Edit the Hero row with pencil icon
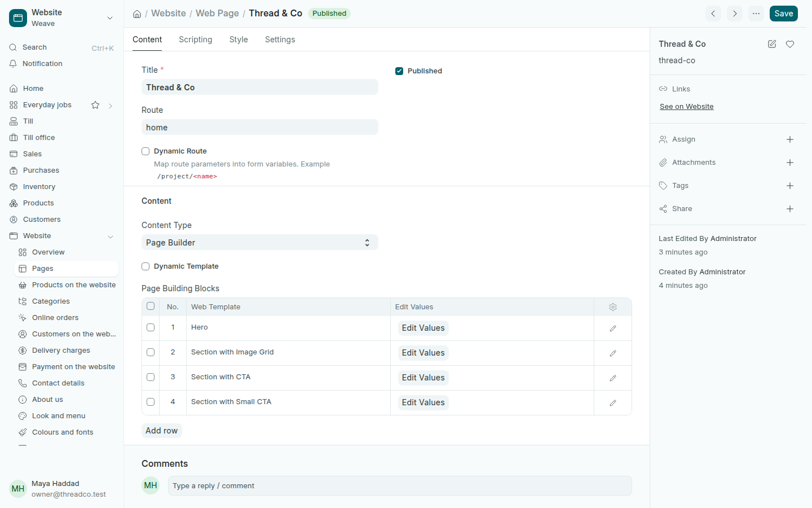This screenshot has height=508, width=812. 613,329
